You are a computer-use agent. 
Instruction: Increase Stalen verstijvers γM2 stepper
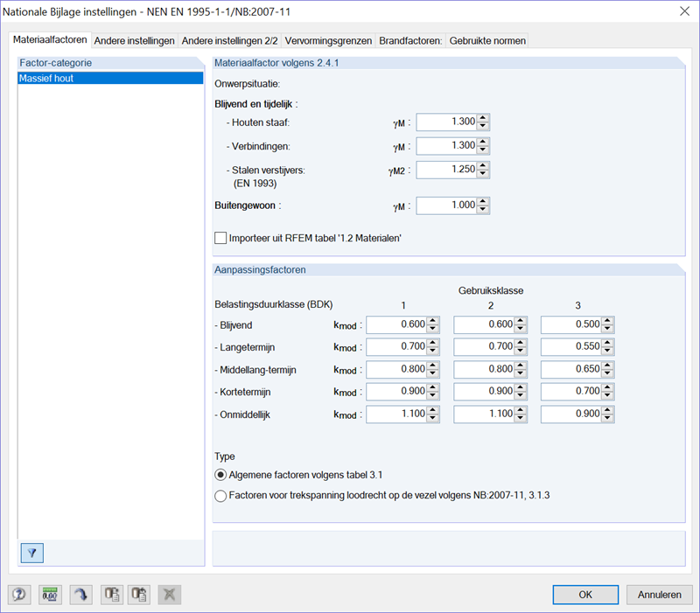pos(483,166)
